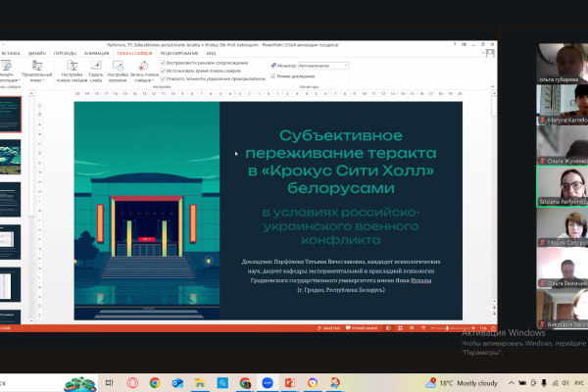
Task: Click Ribbon Display Options icon in title bar
Action: [465, 44]
